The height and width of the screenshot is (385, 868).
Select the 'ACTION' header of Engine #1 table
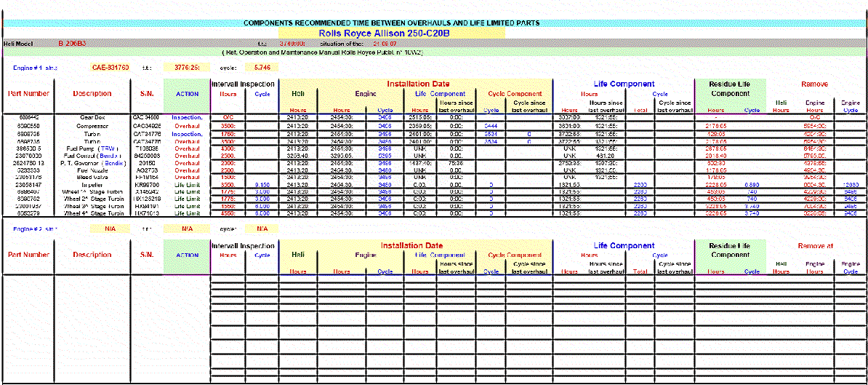click(187, 94)
